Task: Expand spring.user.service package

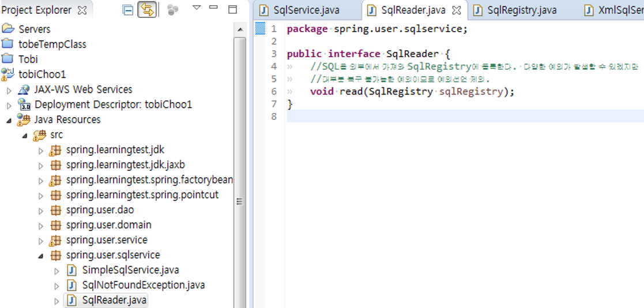Action: 41,241
